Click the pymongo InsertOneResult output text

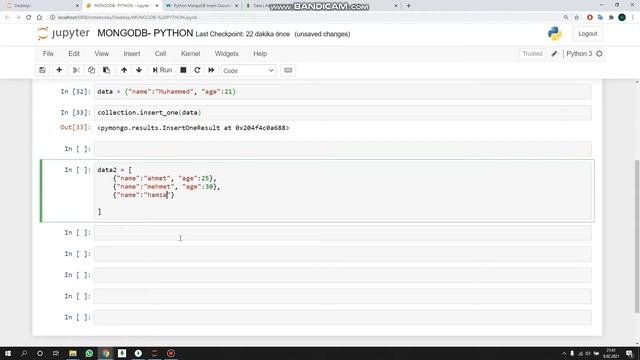(193, 128)
